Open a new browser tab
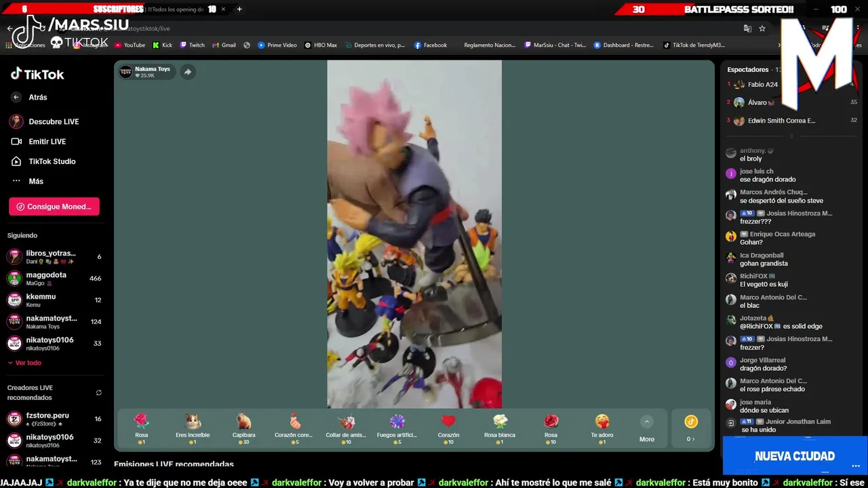 [x=239, y=9]
